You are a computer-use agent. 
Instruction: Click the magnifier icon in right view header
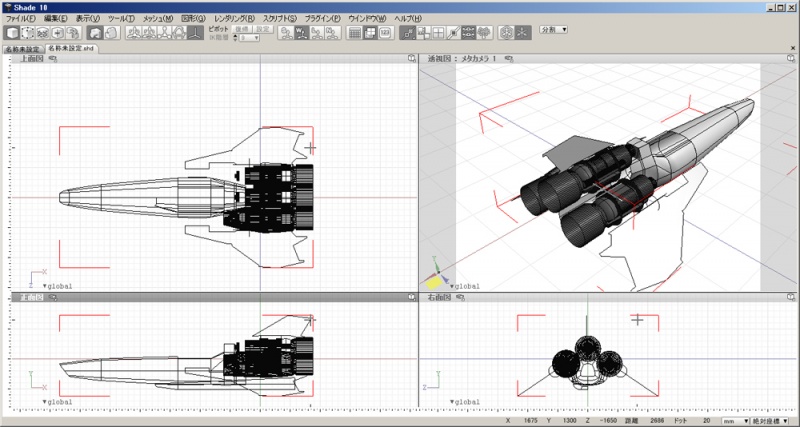pyautogui.click(x=791, y=297)
